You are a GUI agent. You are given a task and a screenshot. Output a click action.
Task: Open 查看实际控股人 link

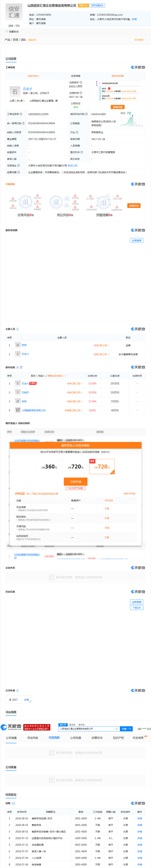pyautogui.click(x=57, y=376)
